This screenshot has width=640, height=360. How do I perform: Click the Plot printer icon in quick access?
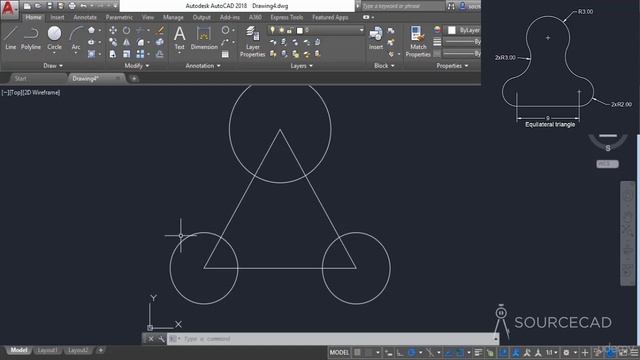tap(72, 6)
